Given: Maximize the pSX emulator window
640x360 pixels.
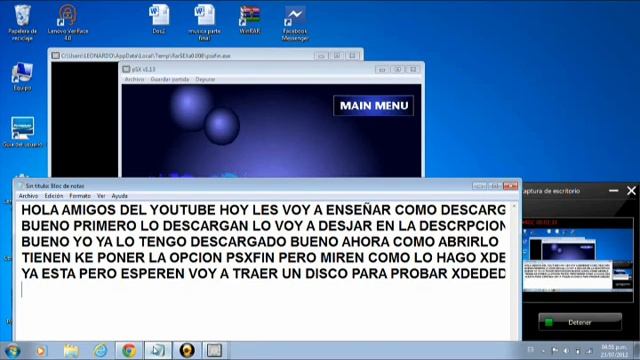Looking at the screenshot, I should pos(398,69).
